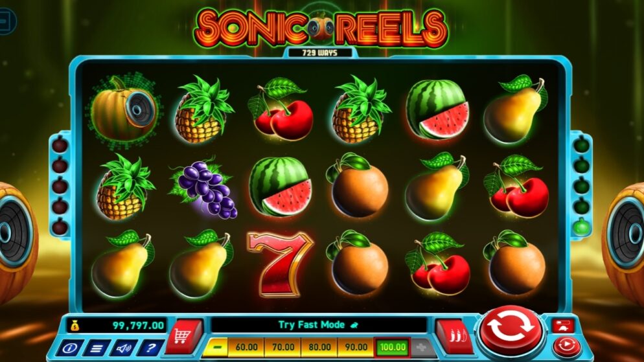The image size is (644, 362).
Task: Click the chili peppers volatility button
Action: coord(455,336)
